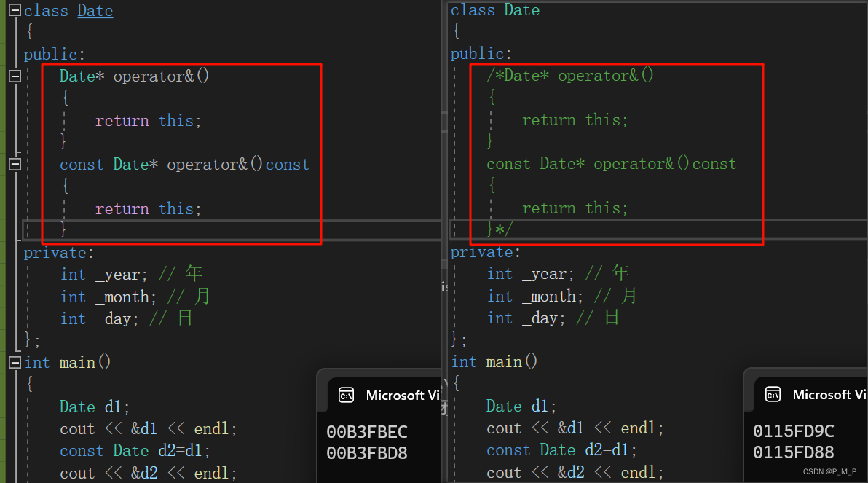The width and height of the screenshot is (868, 483).
Task: Click the C:\ prompt icon in right console title
Action: pyautogui.click(x=773, y=394)
